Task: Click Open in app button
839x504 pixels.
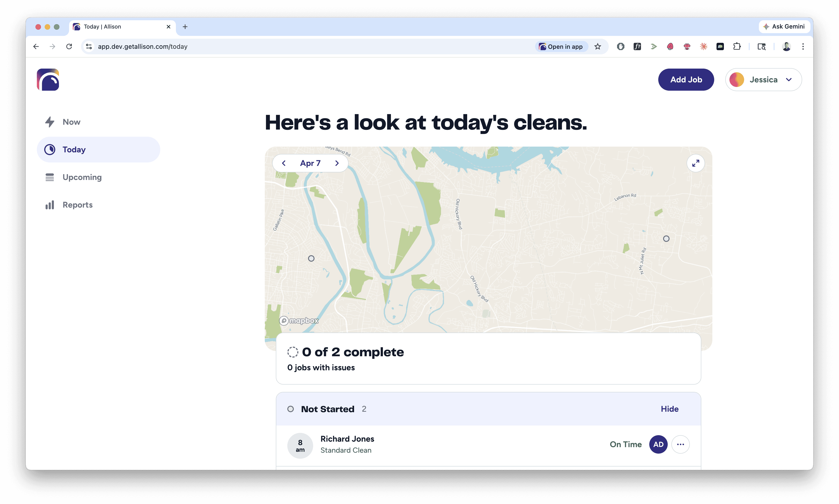Action: pos(561,46)
